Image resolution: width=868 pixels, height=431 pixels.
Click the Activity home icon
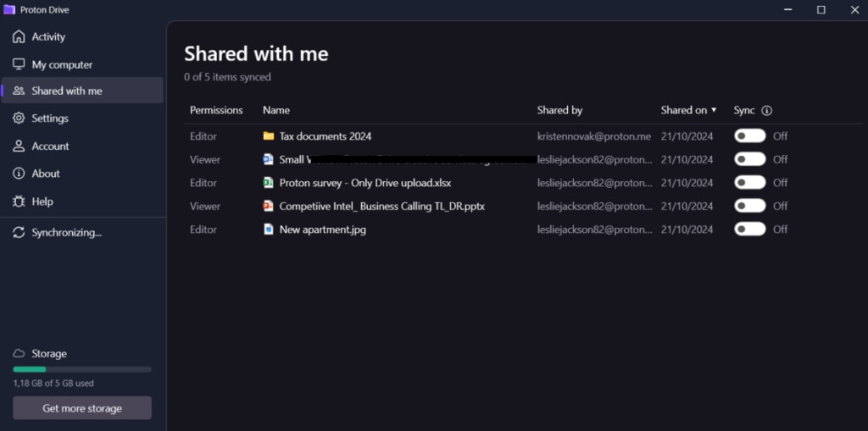tap(19, 36)
